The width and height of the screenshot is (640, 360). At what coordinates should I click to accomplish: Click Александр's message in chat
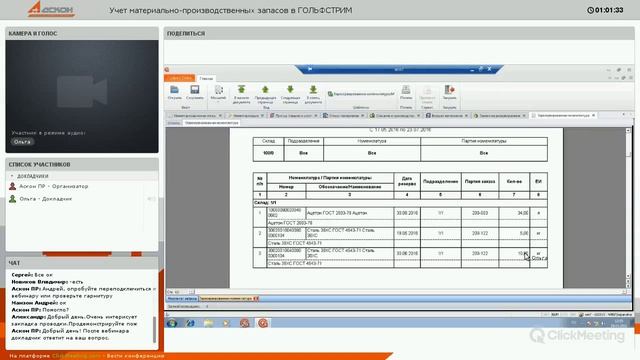pyautogui.click(x=74, y=320)
